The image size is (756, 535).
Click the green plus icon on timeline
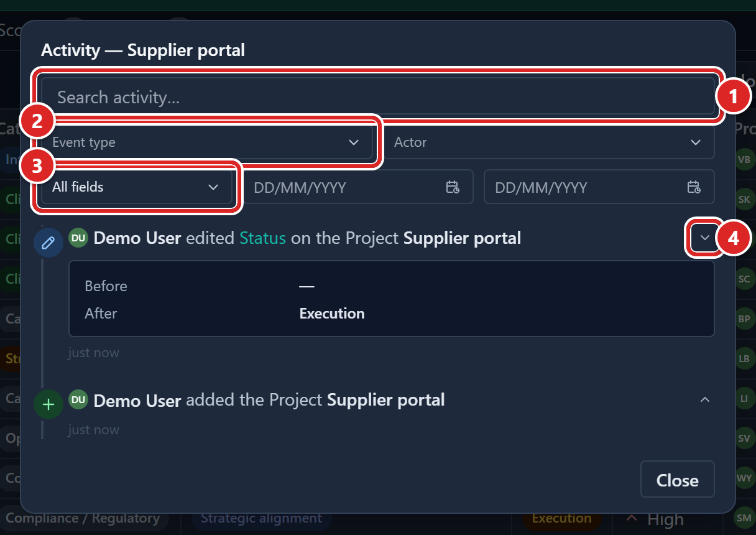coord(48,405)
